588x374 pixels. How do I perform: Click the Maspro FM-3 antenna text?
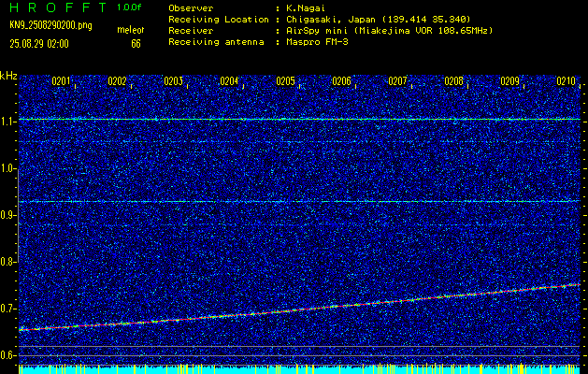click(317, 42)
